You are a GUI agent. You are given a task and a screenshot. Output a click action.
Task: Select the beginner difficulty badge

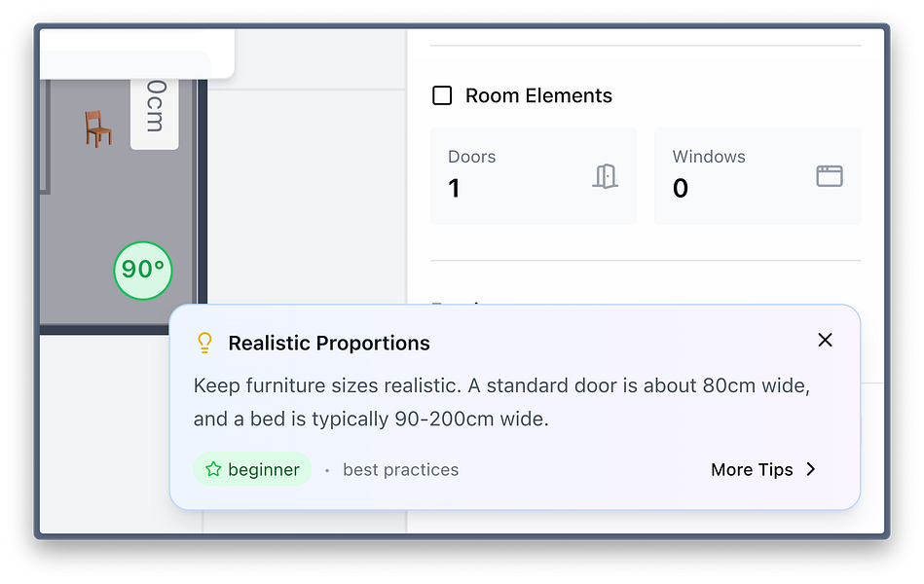coord(252,469)
